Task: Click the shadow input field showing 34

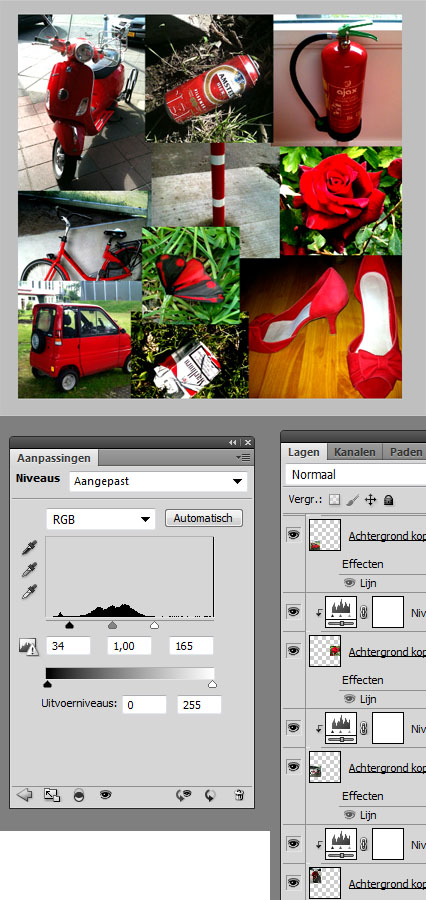Action: coord(68,646)
